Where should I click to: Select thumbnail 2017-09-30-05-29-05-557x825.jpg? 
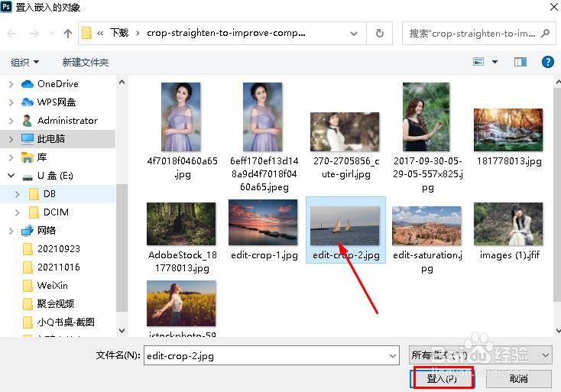point(426,117)
